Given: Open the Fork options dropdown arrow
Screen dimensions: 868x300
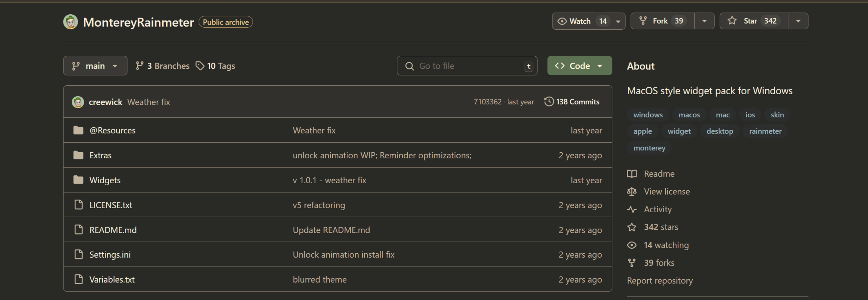Looking at the screenshot, I should point(704,21).
